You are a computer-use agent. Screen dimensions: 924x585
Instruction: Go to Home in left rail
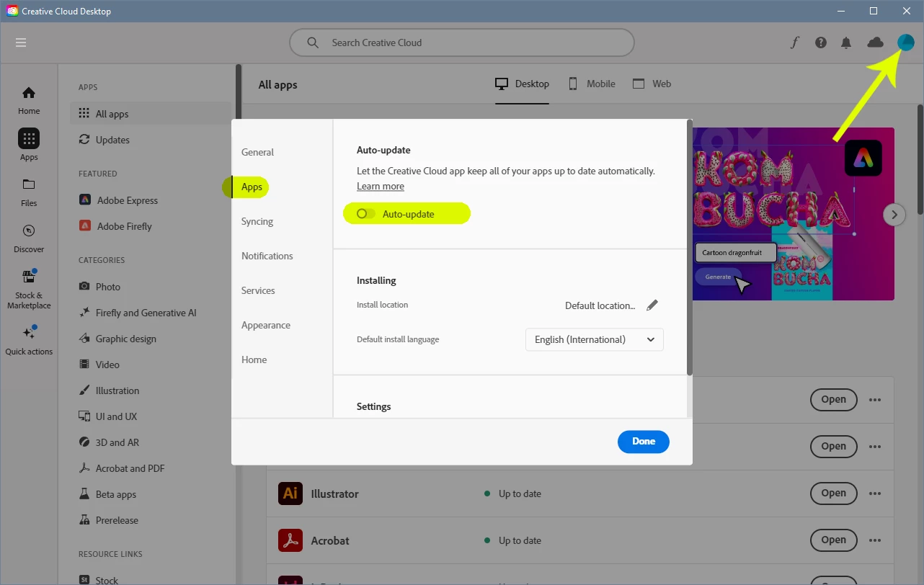point(29,100)
